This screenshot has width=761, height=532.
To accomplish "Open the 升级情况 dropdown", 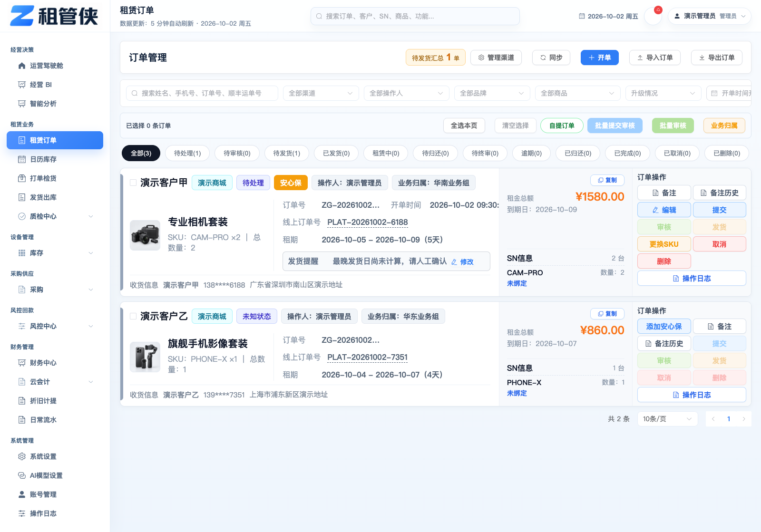I will point(663,93).
